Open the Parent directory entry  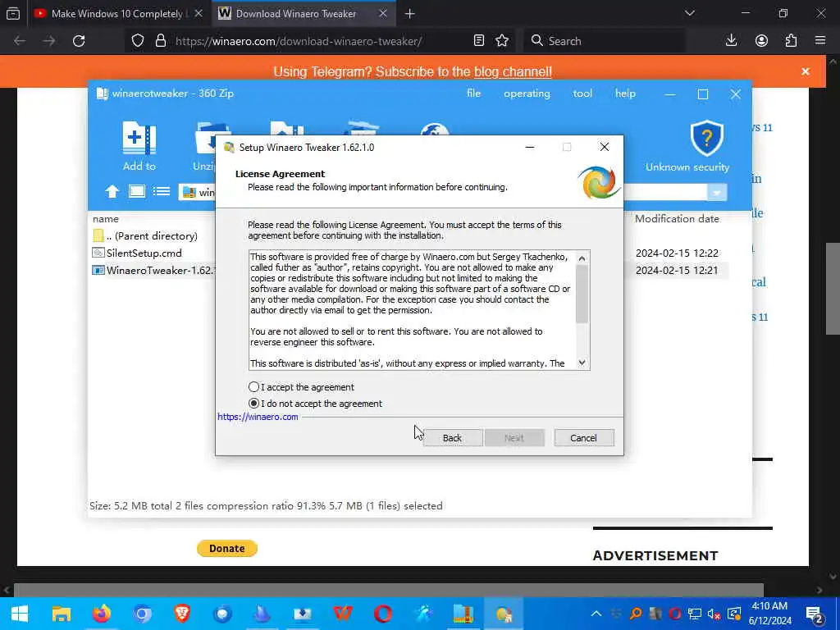click(x=145, y=235)
